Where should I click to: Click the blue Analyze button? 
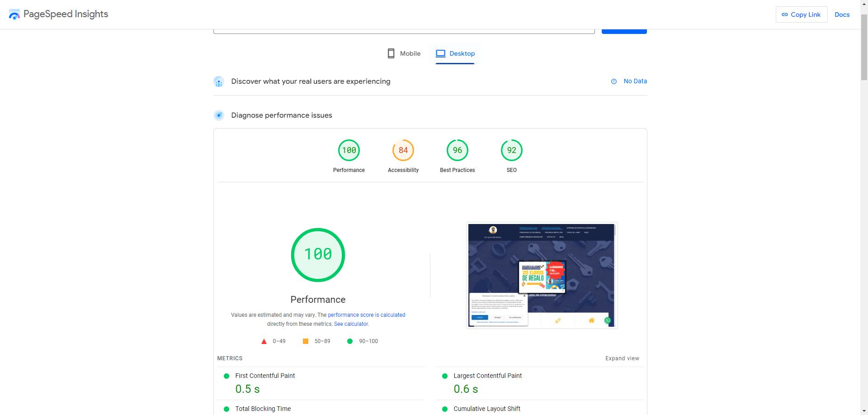(624, 31)
